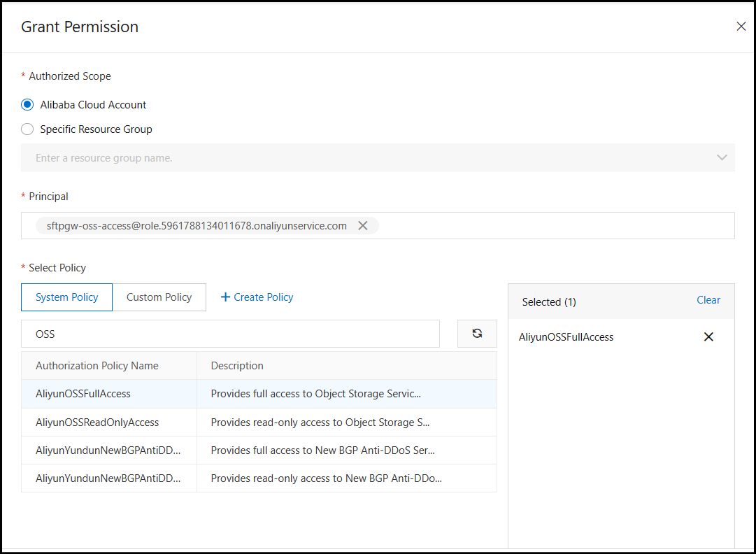Switch to the Custom Policy tab

click(159, 297)
